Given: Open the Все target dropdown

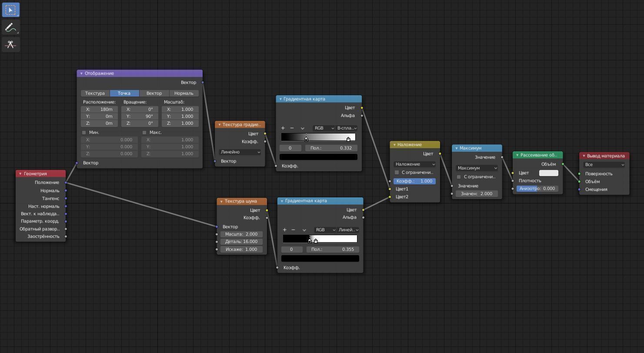Looking at the screenshot, I should tap(604, 164).
